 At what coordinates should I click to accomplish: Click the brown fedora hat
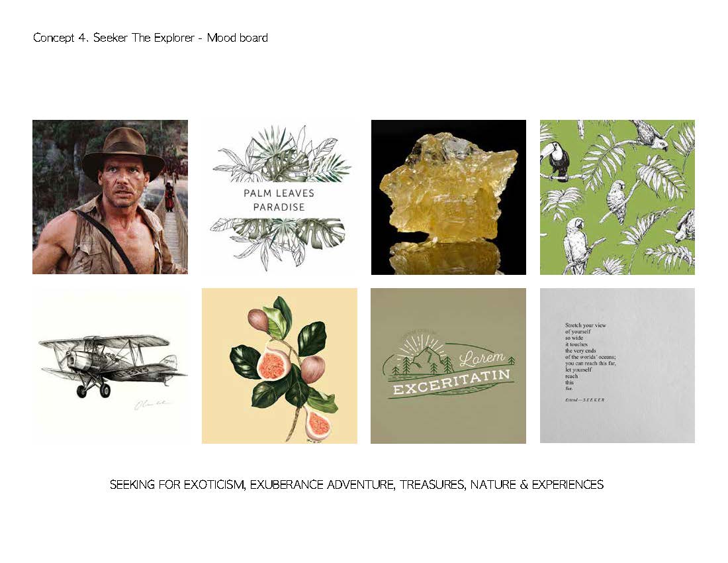click(122, 150)
